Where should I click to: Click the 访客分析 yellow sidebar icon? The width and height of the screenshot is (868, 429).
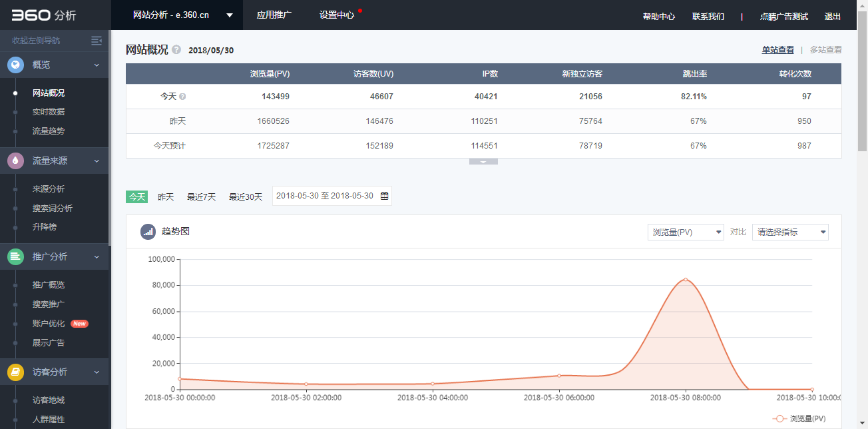[15, 372]
